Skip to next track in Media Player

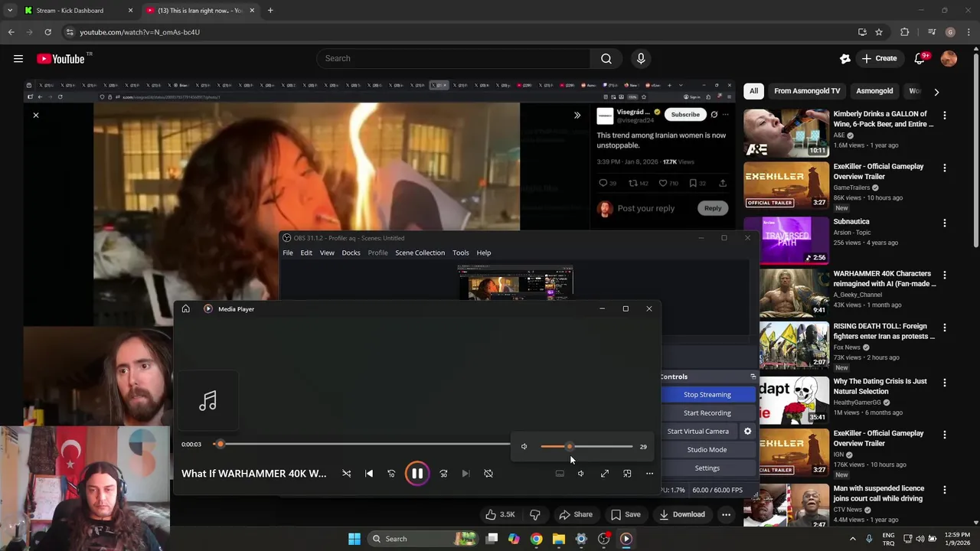pyautogui.click(x=465, y=474)
